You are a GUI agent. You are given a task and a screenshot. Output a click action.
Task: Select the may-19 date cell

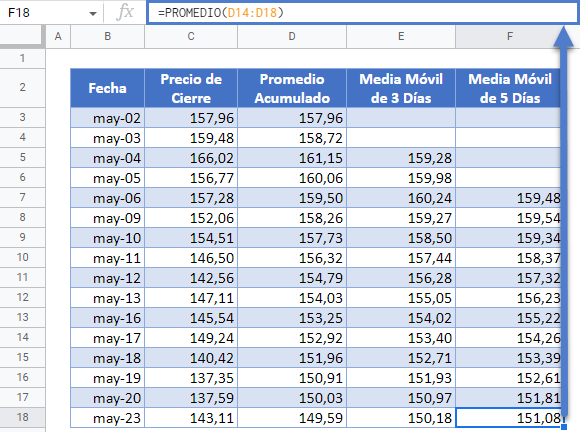click(107, 378)
